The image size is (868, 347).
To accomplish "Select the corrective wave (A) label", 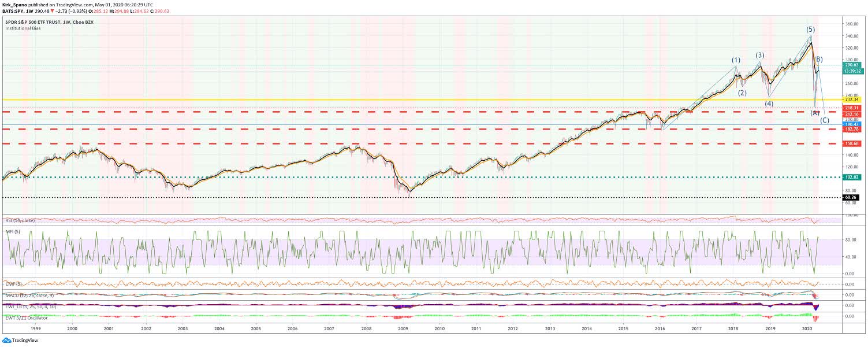I will [815, 113].
